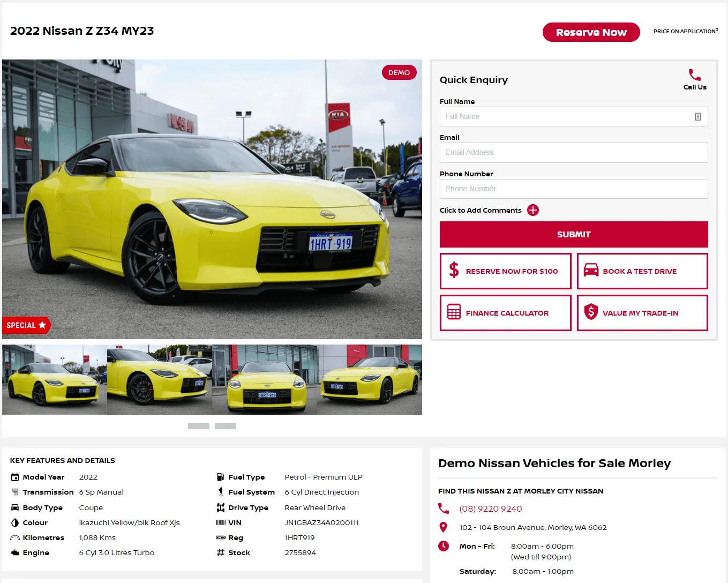Click the car icon beside Body Type
The width and height of the screenshot is (728, 583).
click(x=15, y=507)
